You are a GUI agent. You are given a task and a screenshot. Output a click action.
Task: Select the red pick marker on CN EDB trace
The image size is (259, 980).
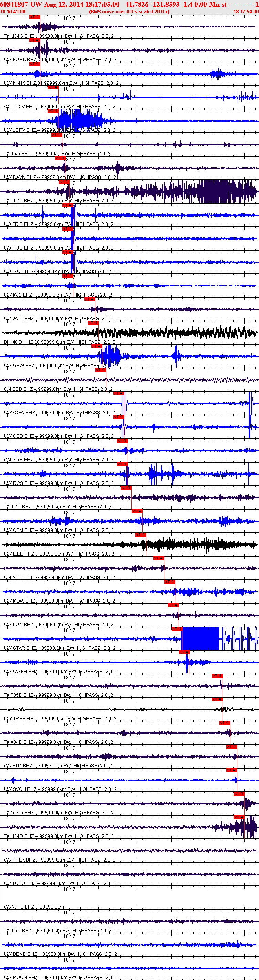pyautogui.click(x=100, y=370)
